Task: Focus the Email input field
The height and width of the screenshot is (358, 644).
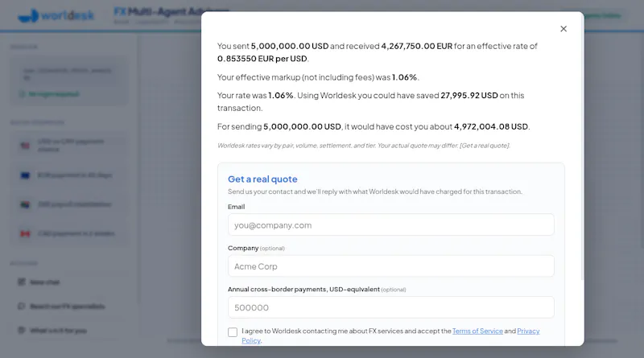Action: [x=390, y=225]
